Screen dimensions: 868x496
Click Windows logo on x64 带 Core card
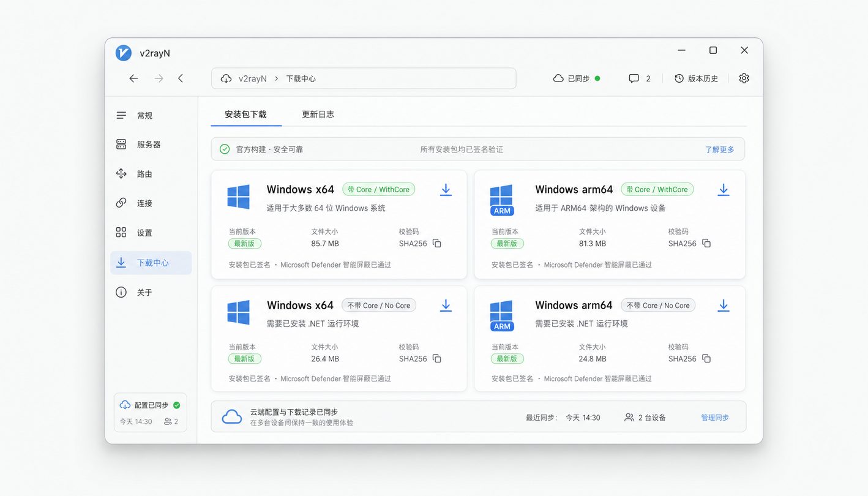pos(238,197)
